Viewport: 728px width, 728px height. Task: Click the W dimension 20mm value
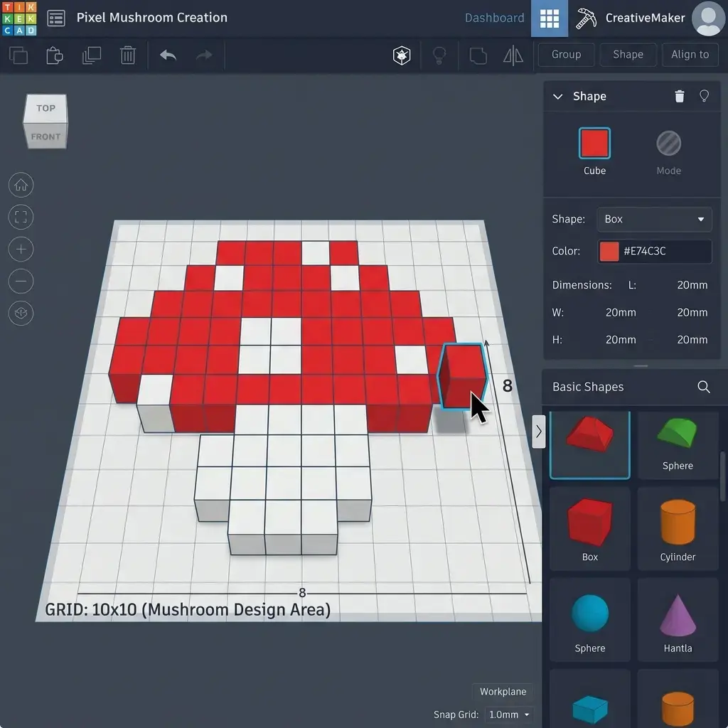coord(620,313)
